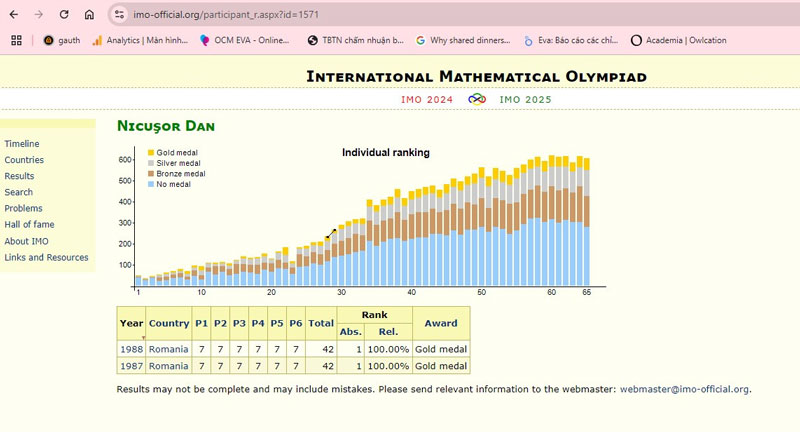800x432 pixels.
Task: Open the browser home page icon
Action: coord(89,14)
